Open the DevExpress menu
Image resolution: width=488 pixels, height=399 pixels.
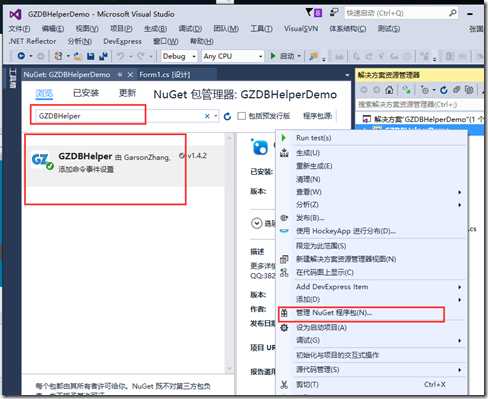pos(122,41)
